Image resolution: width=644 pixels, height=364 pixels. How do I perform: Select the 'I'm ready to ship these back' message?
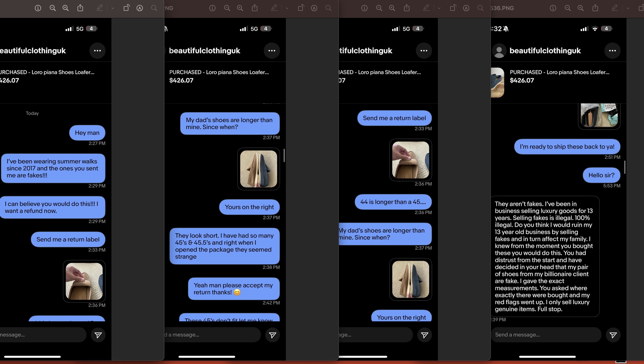[x=567, y=147]
